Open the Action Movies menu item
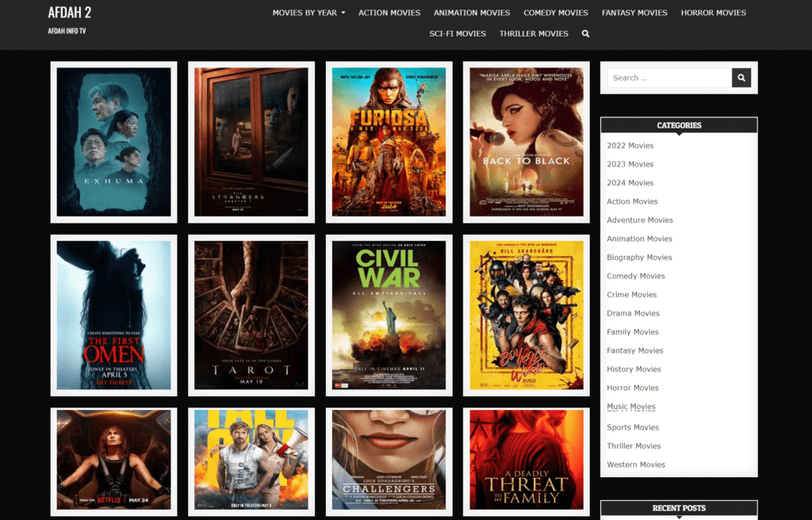 tap(389, 13)
